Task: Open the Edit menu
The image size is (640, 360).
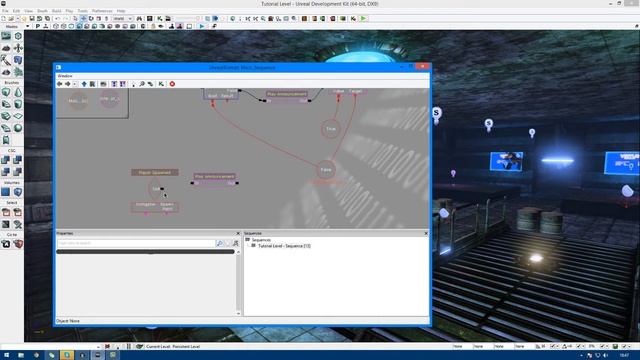Action: [x=16, y=11]
